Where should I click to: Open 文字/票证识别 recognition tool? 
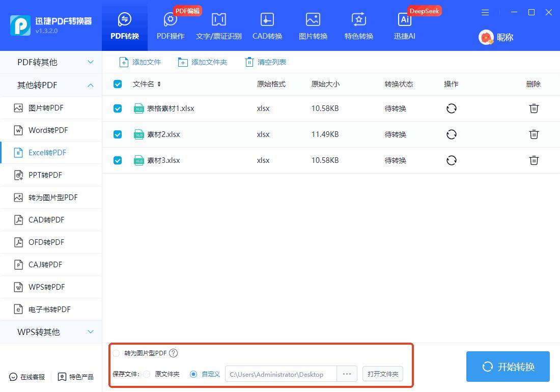tap(218, 25)
